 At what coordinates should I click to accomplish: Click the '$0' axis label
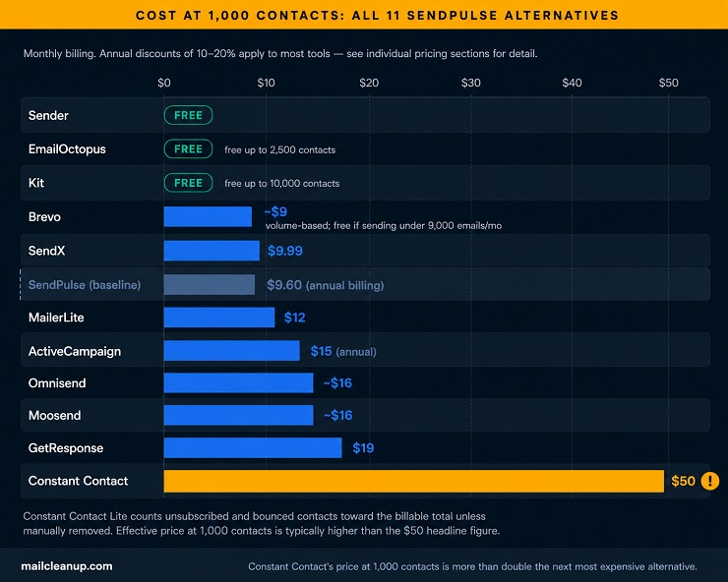click(164, 83)
